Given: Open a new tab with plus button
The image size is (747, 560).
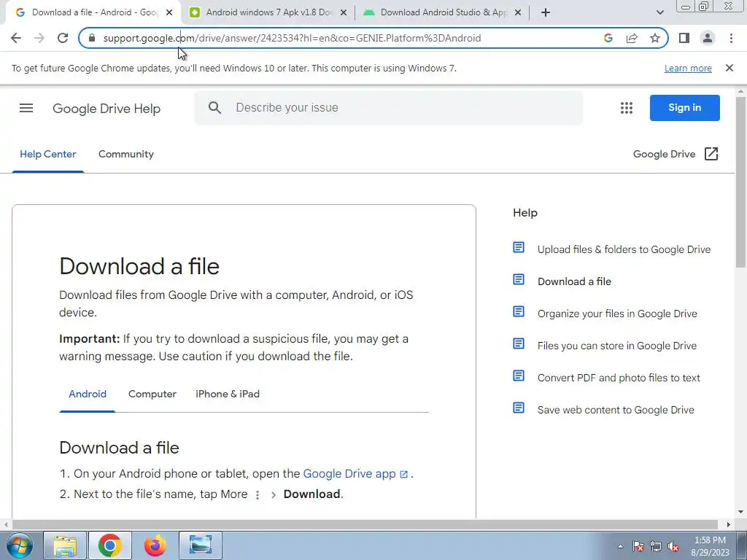Looking at the screenshot, I should (x=546, y=12).
